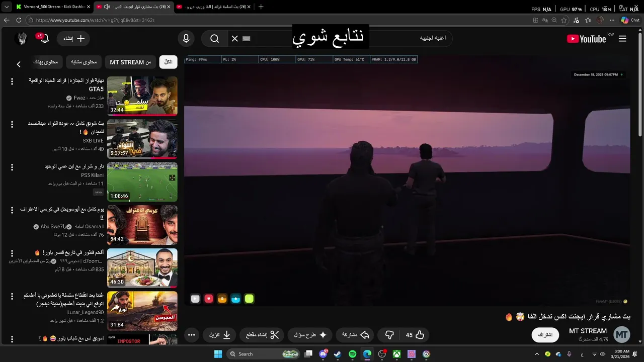Open Steam from the taskbar
Screen dimensions: 644x362
[338, 354]
